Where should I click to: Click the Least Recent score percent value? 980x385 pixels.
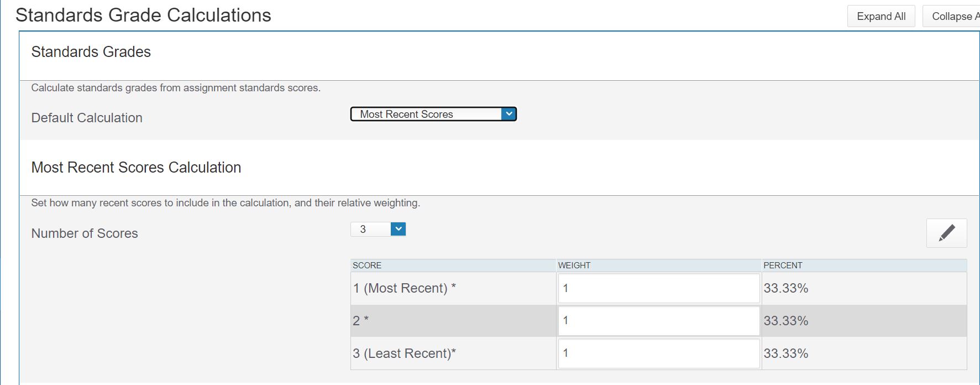click(x=785, y=353)
